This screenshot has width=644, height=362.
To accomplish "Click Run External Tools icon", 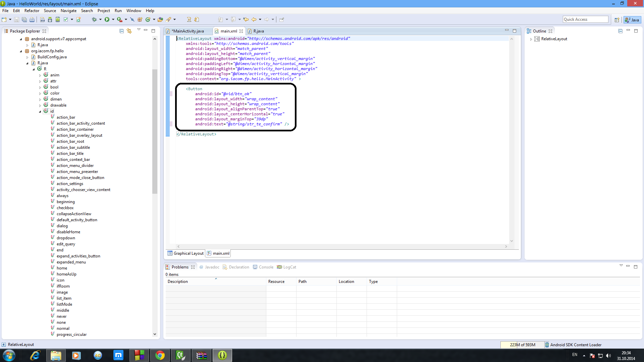I will (x=119, y=19).
